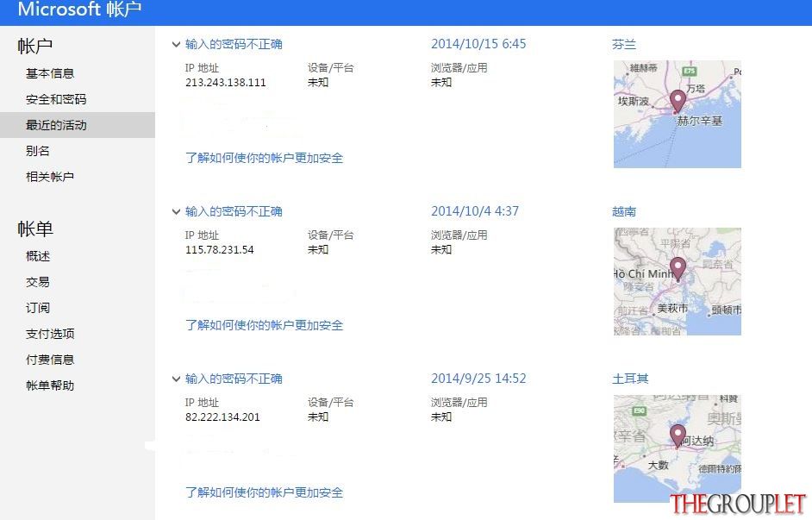This screenshot has width=812, height=520.
Task: Open 别名 in the sidebar
Action: pos(38,151)
